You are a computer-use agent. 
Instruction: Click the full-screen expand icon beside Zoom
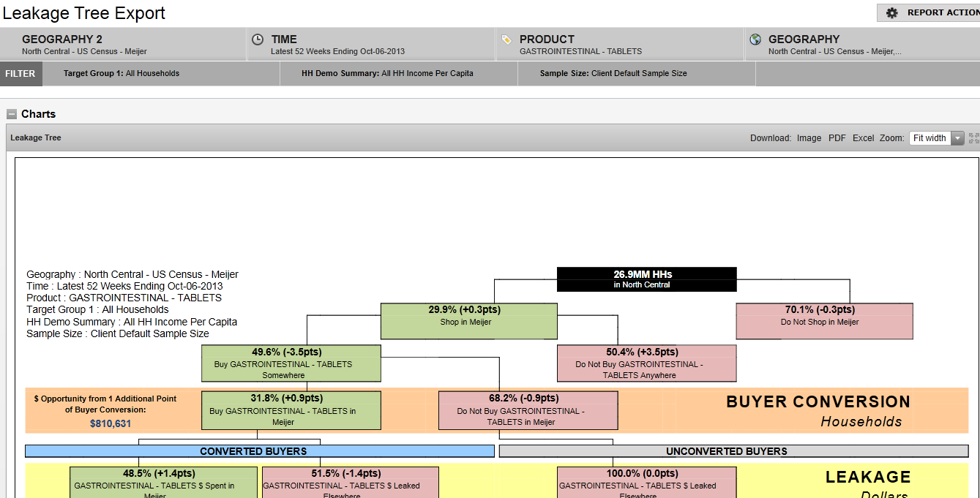click(973, 137)
